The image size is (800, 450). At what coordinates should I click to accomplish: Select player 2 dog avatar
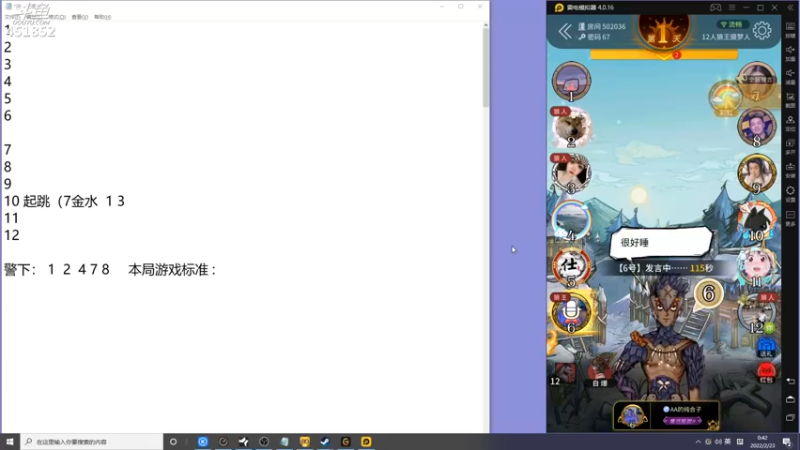pyautogui.click(x=571, y=128)
